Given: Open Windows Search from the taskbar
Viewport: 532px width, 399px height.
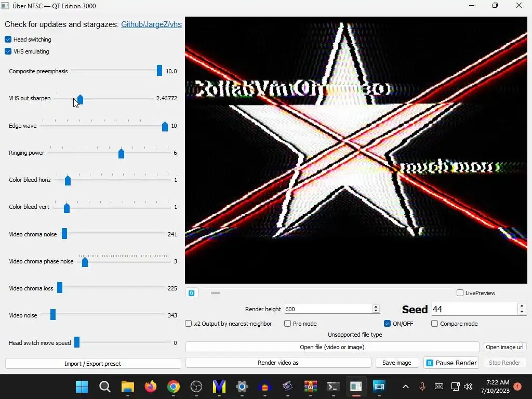Looking at the screenshot, I should (x=105, y=387).
